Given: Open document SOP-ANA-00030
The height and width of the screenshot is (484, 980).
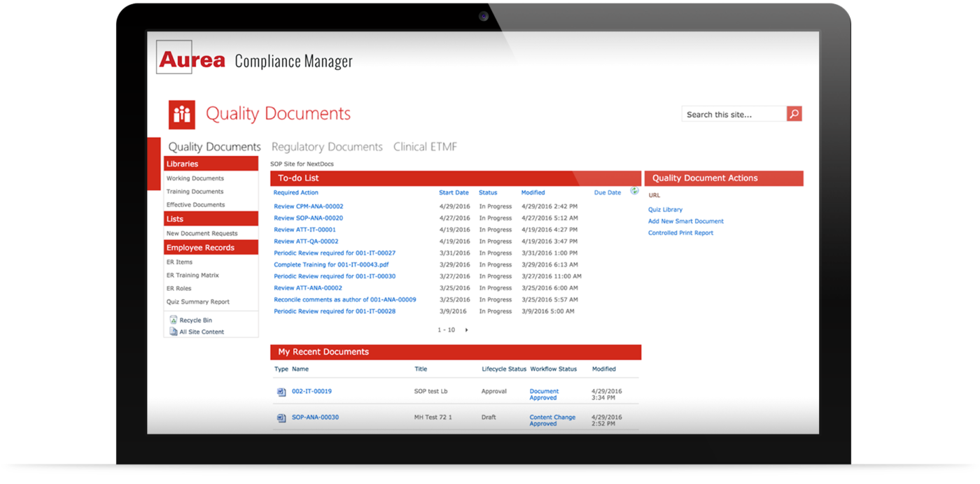Looking at the screenshot, I should pos(315,418).
